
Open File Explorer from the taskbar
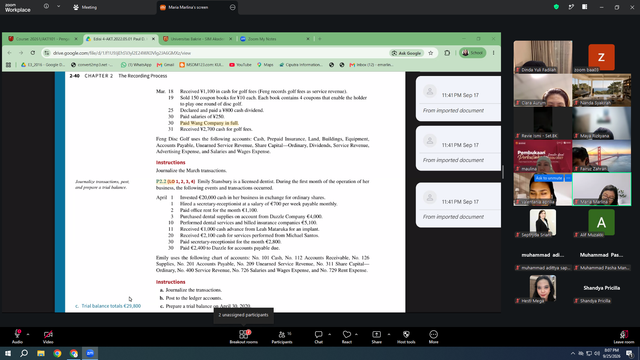pos(41,353)
